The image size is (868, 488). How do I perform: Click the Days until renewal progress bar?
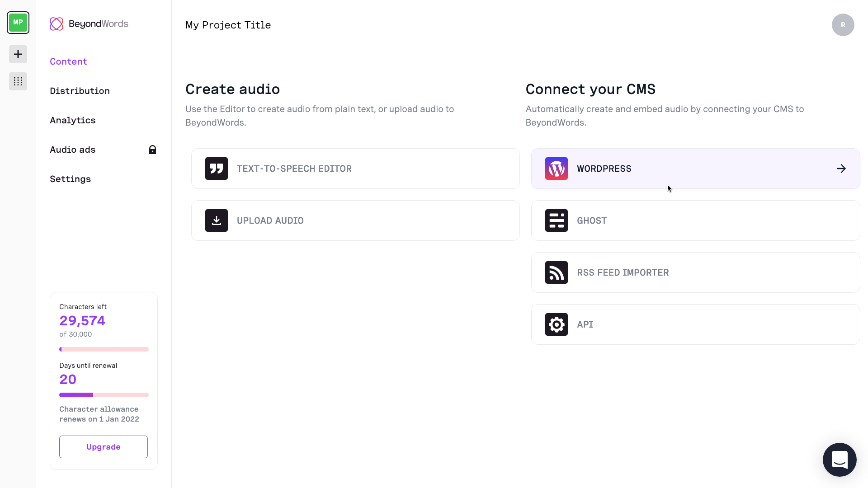pyautogui.click(x=104, y=395)
